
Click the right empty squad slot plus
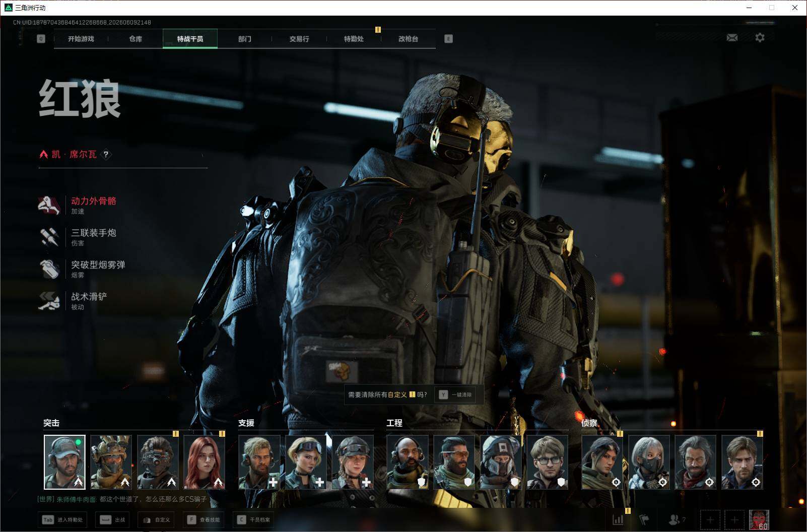(734, 519)
